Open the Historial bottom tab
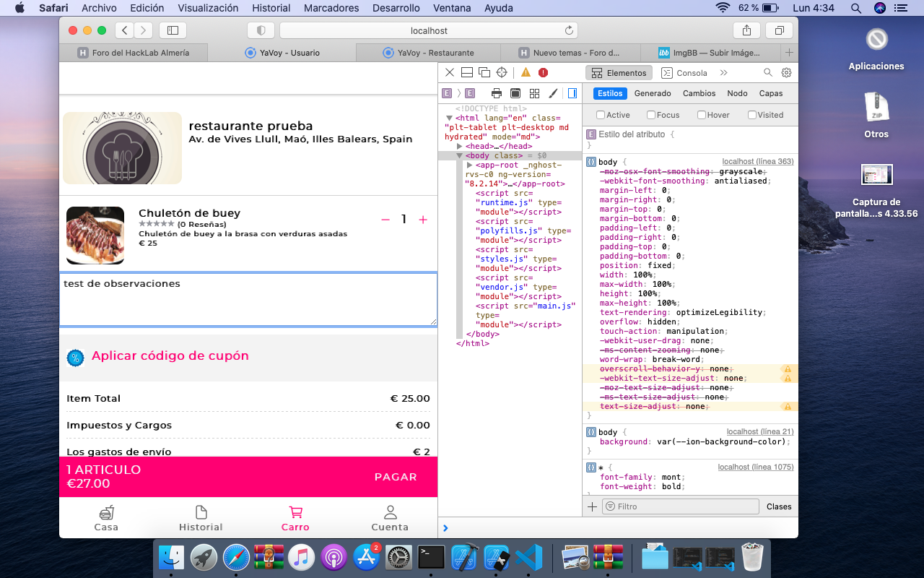Viewport: 924px width, 578px height. (201, 518)
